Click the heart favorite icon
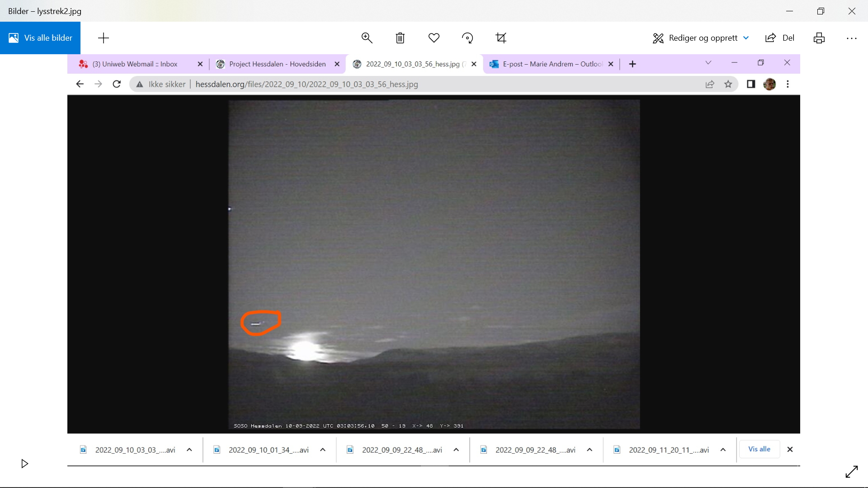Image resolution: width=868 pixels, height=488 pixels. (434, 38)
